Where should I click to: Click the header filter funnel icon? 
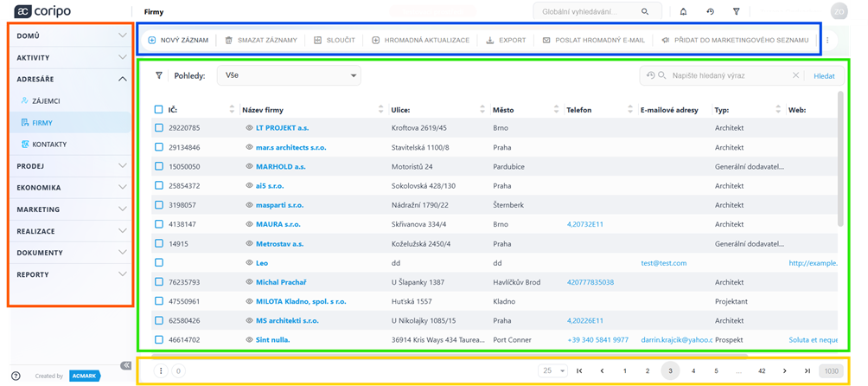tap(737, 11)
